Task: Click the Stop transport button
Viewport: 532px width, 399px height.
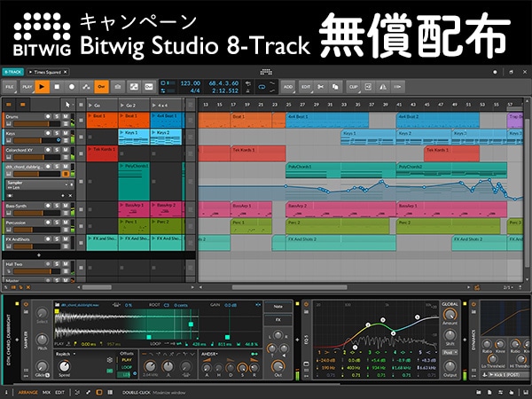Action: (57, 87)
